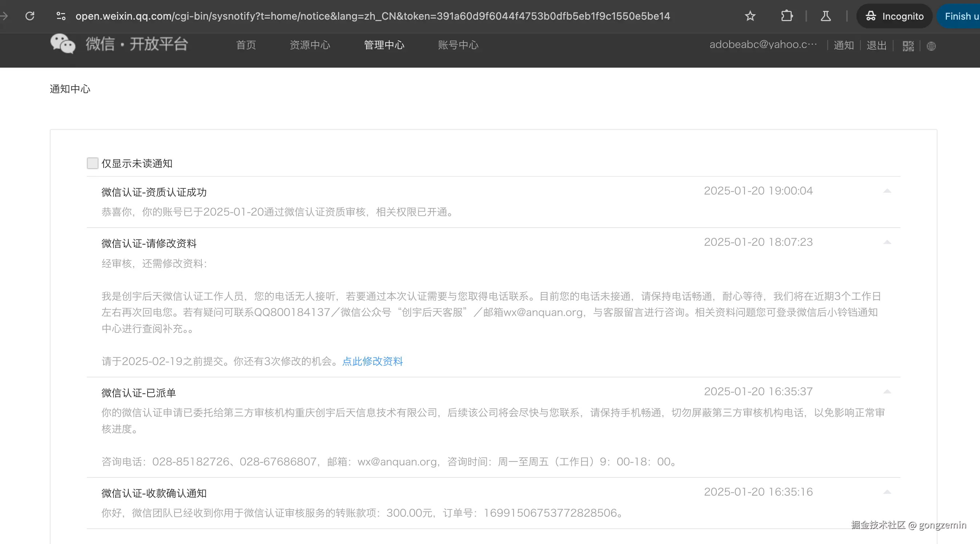Switch to 账号中心 in the navigation
This screenshot has height=544, width=980.
458,45
